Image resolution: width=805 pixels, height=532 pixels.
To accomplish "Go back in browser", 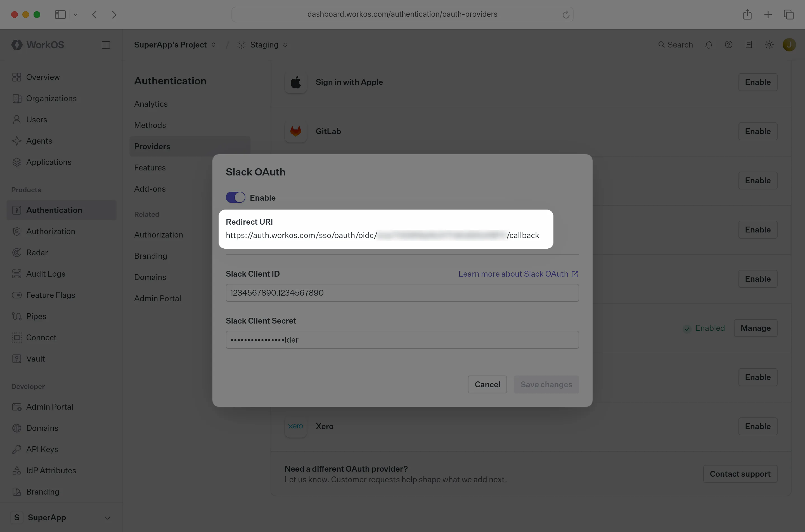I will click(94, 14).
